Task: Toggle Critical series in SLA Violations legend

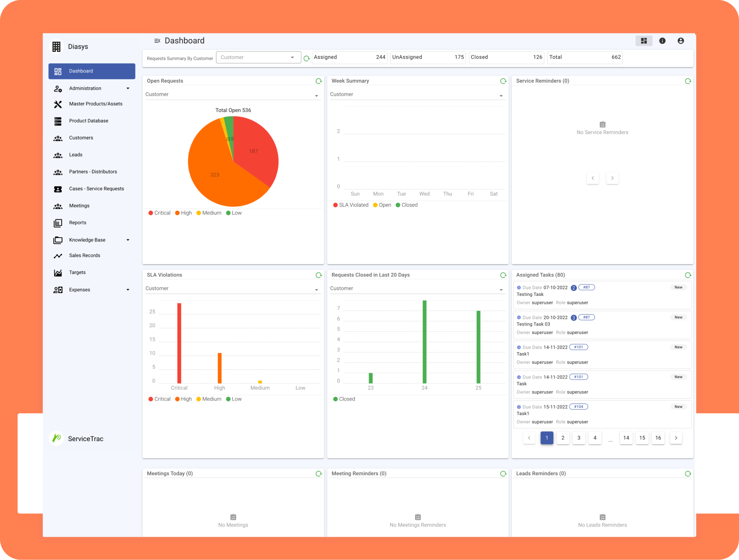Action: click(159, 399)
